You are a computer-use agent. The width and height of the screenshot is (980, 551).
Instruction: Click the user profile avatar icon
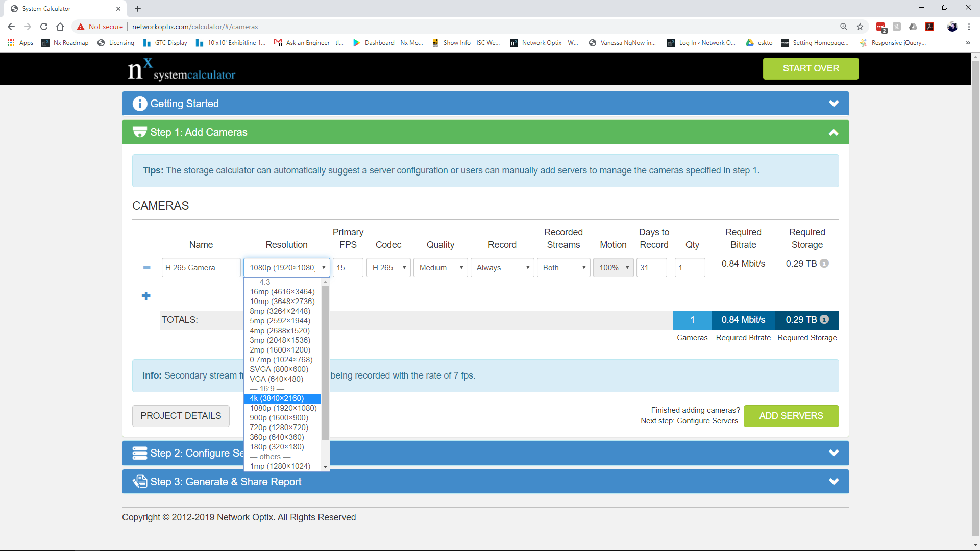(x=952, y=27)
